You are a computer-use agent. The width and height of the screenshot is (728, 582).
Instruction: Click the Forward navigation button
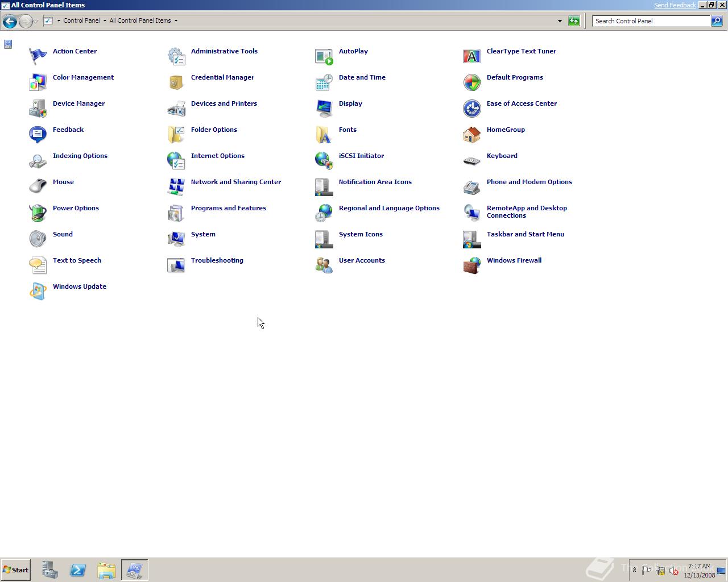click(25, 21)
